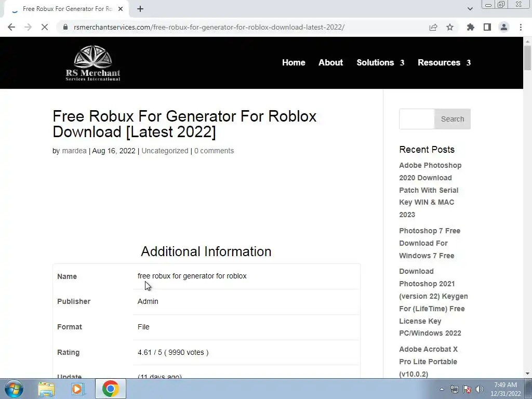Click the Format value File

coord(143,327)
